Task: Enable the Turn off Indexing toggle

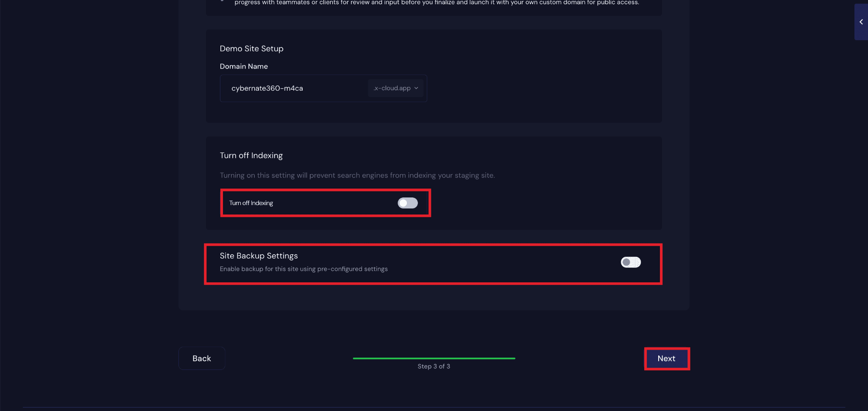Action: tap(408, 203)
